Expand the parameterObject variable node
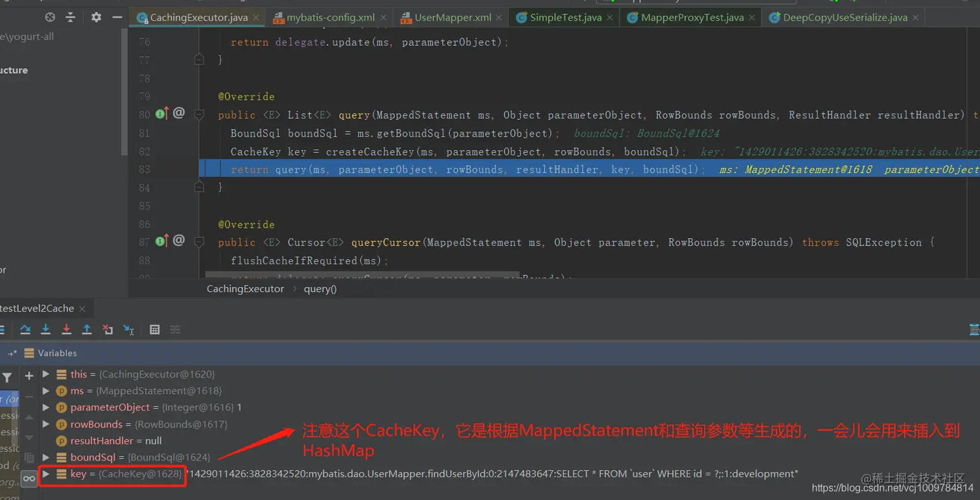The width and height of the screenshot is (980, 500). click(45, 407)
